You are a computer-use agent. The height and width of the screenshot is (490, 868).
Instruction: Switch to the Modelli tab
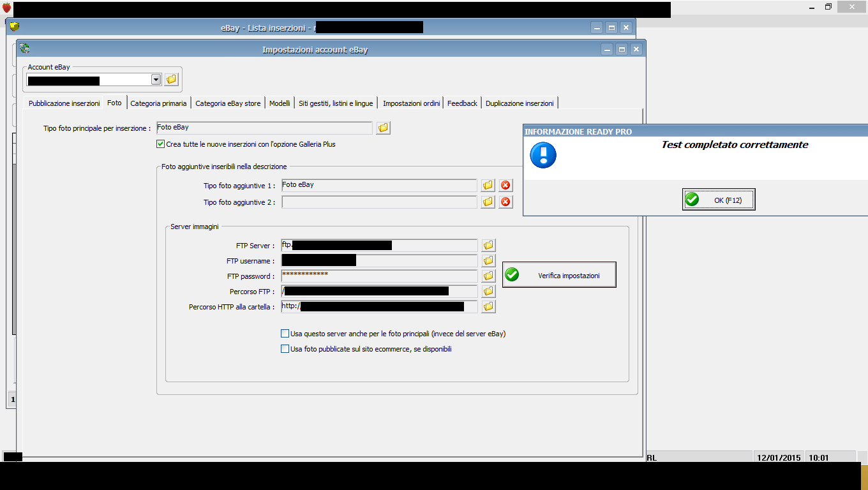[280, 103]
